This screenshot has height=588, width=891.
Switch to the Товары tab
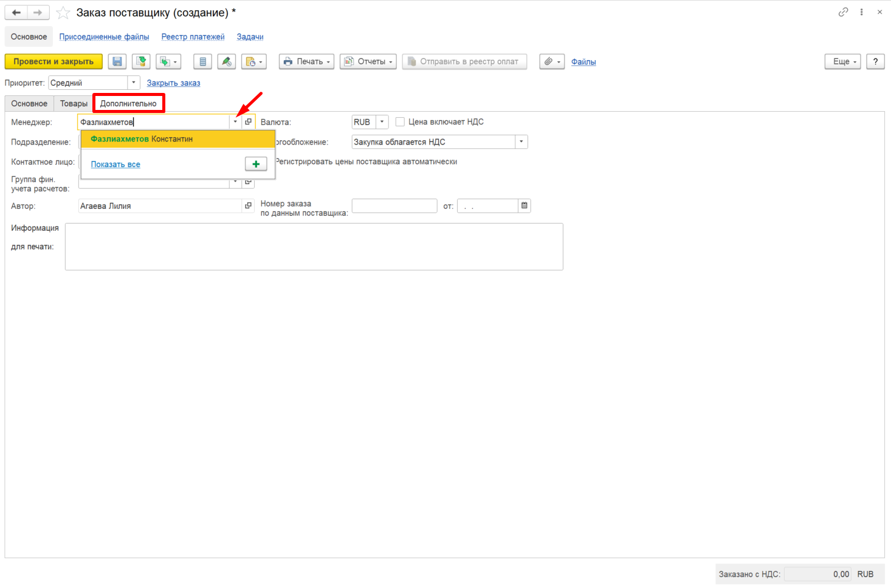click(74, 103)
